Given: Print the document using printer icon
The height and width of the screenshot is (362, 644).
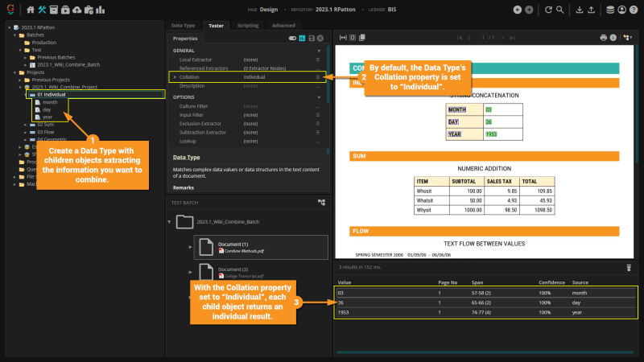Looking at the screenshot, I should point(603,38).
